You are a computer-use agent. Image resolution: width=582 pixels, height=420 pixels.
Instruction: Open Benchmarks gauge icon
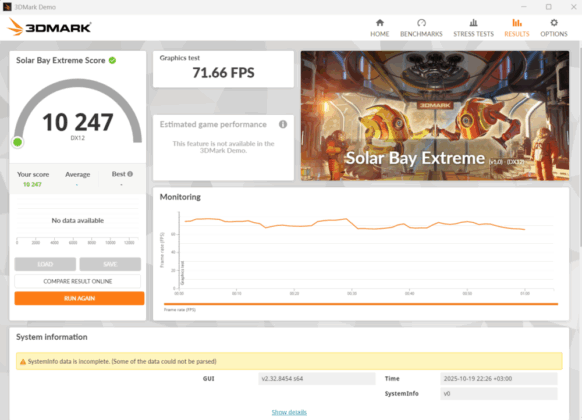(x=421, y=23)
